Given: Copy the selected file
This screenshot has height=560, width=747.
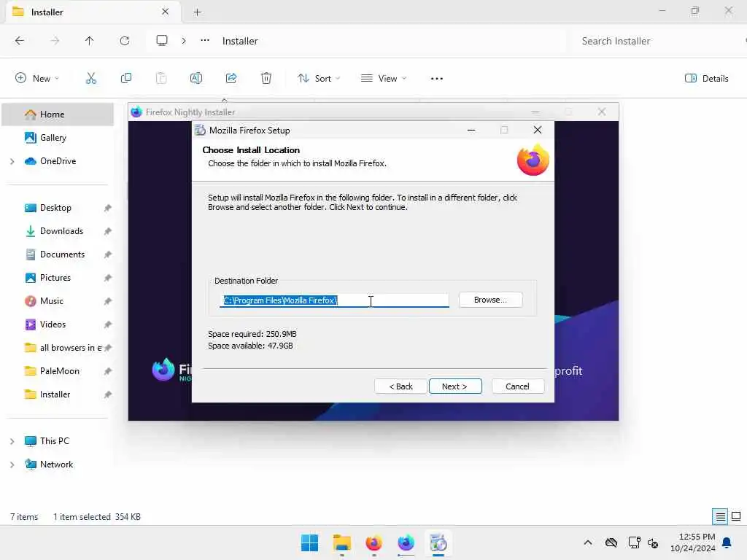Looking at the screenshot, I should 126,78.
